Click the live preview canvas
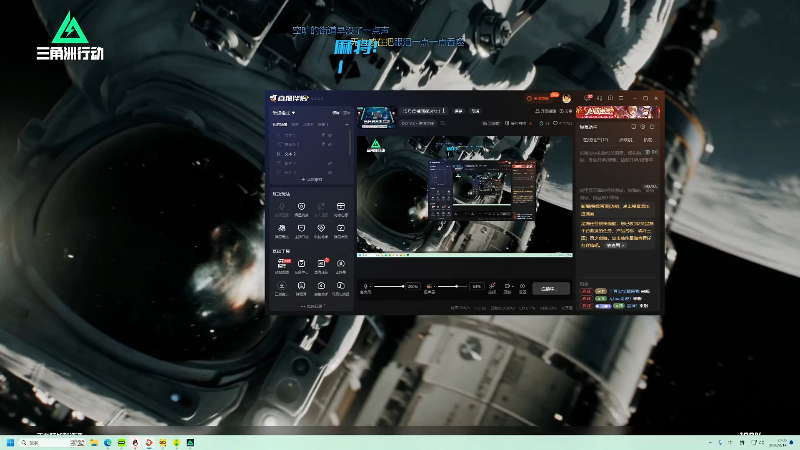The image size is (800, 450). click(465, 194)
